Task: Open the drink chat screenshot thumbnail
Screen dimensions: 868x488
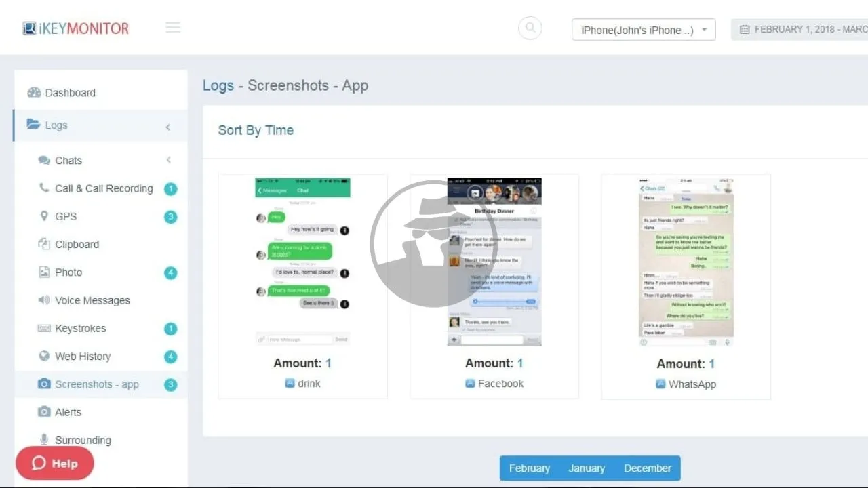Action: click(x=302, y=262)
